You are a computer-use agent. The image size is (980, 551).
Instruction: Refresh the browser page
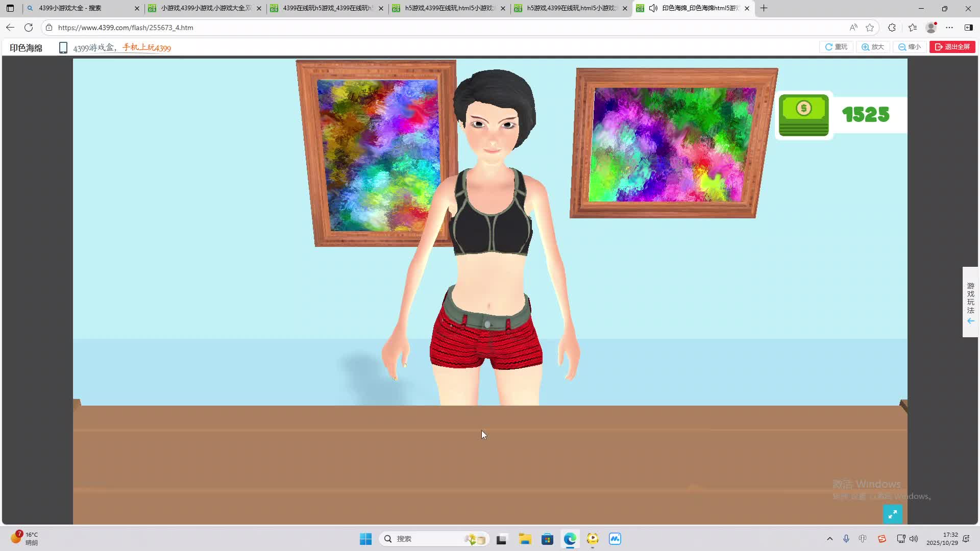pyautogui.click(x=29, y=28)
